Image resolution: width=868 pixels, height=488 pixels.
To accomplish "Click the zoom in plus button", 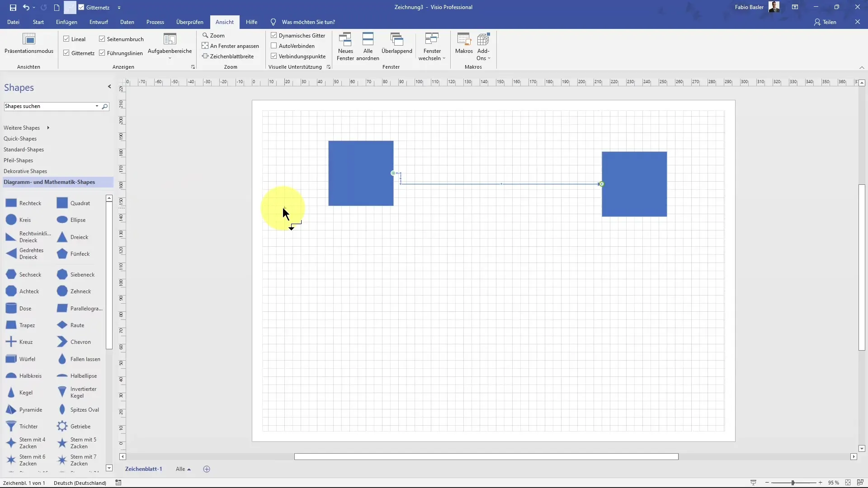I will (820, 483).
